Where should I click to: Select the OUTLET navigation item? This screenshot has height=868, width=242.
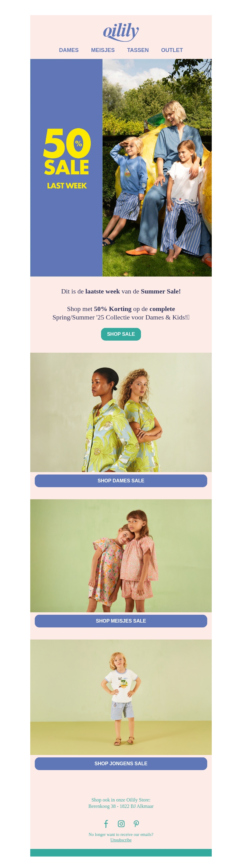click(172, 50)
